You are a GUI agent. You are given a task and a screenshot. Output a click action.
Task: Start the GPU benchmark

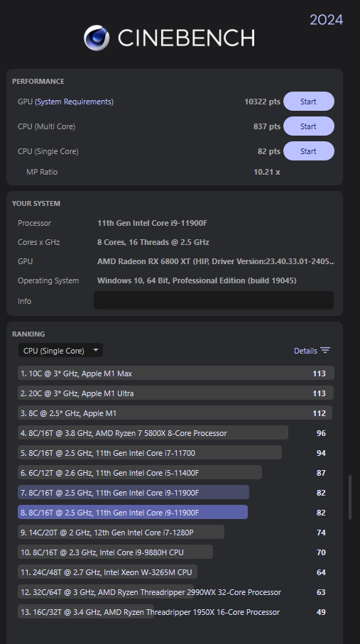point(309,102)
